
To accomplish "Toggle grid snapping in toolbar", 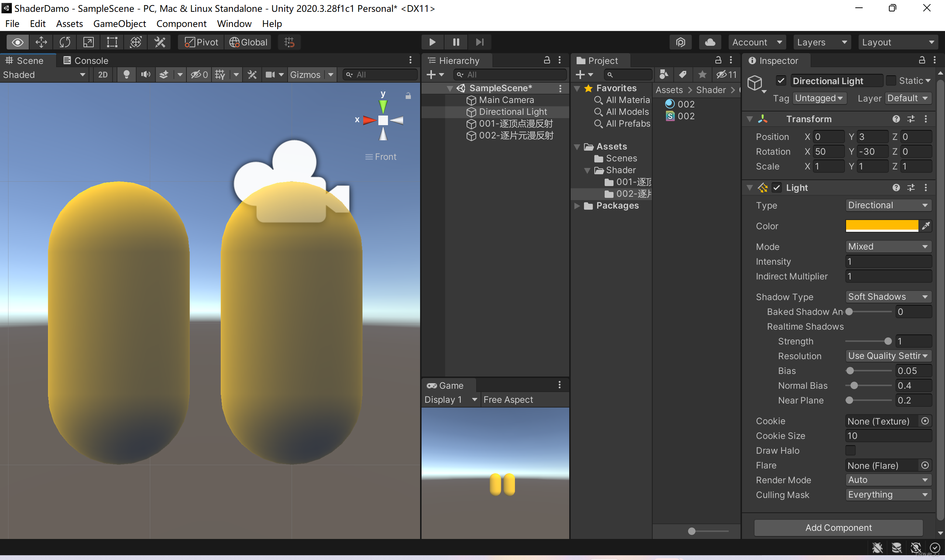I will 289,42.
